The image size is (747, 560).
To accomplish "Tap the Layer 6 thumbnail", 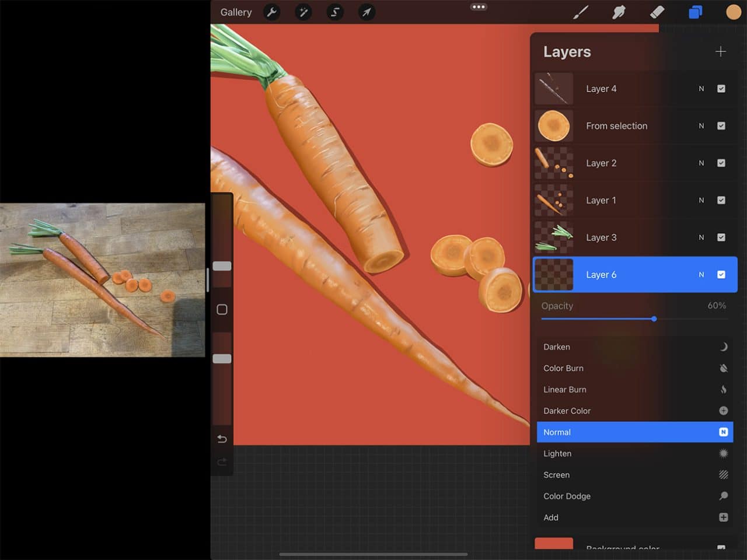I will (553, 274).
